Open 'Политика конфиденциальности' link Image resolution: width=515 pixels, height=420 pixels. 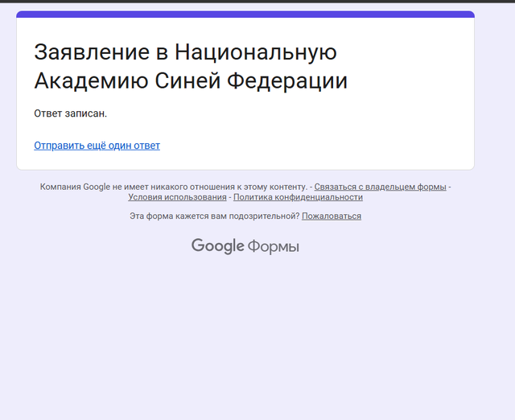pos(298,197)
